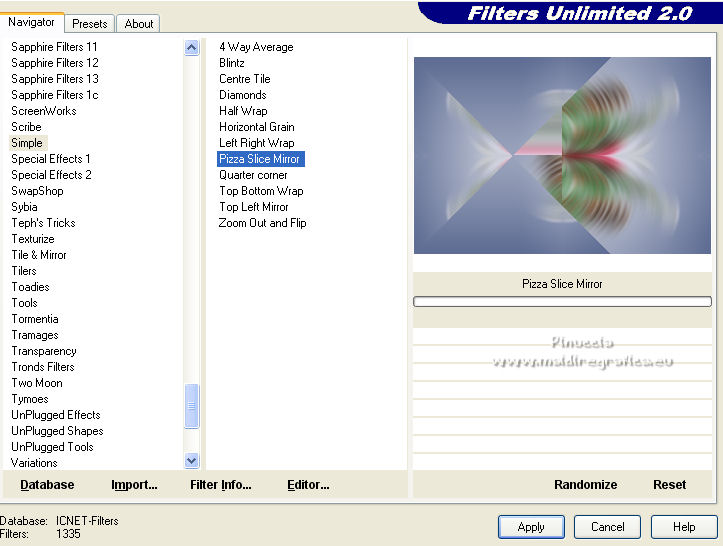This screenshot has width=723, height=546.
Task: Click the progress bar under Pizza Slice Mirror
Action: [x=562, y=302]
